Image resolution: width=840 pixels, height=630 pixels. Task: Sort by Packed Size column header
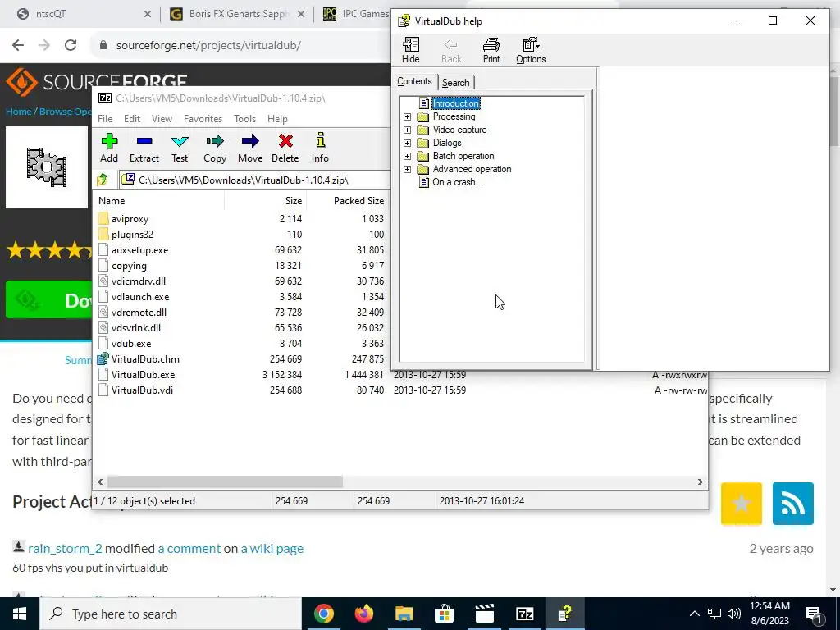pos(347,201)
